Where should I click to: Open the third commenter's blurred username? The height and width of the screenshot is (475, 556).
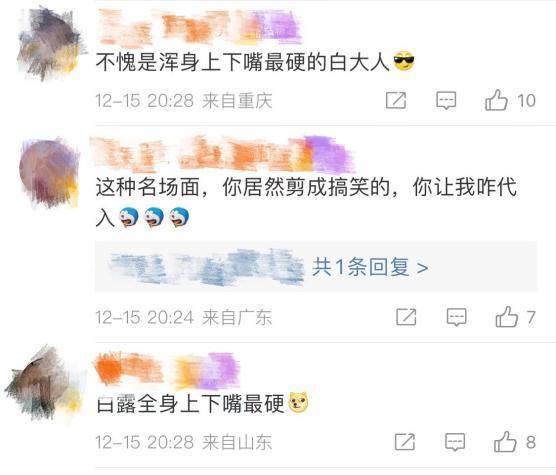pyautogui.click(x=167, y=369)
